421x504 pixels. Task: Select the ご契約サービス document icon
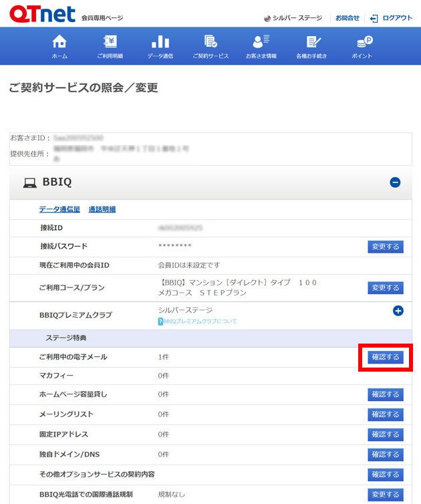click(210, 42)
